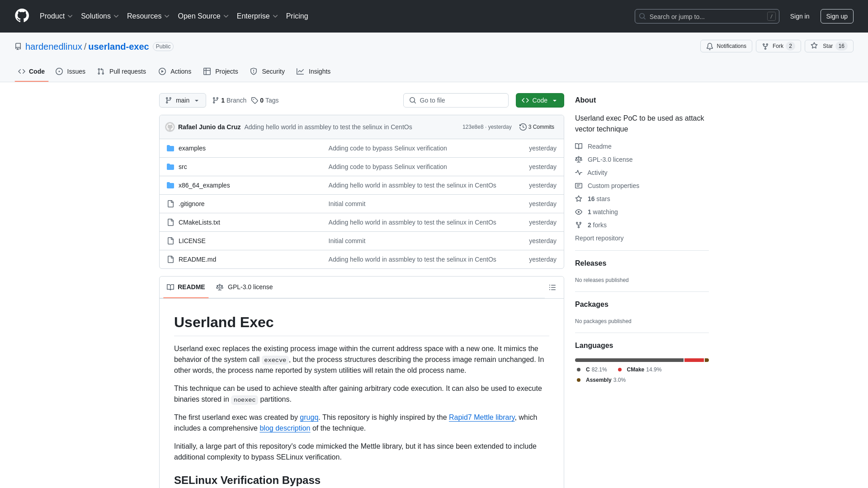Open the blog description link
This screenshot has height=488, width=868.
[285, 428]
